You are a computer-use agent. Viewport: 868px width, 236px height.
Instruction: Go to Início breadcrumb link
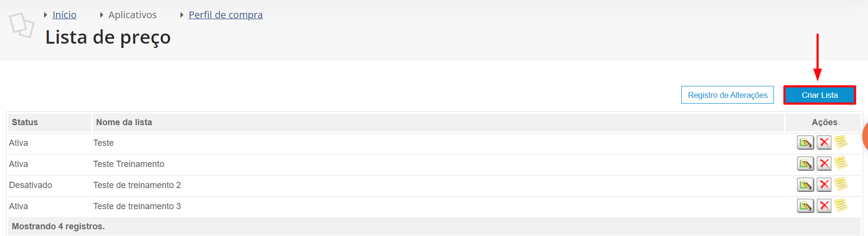pyautogui.click(x=64, y=15)
